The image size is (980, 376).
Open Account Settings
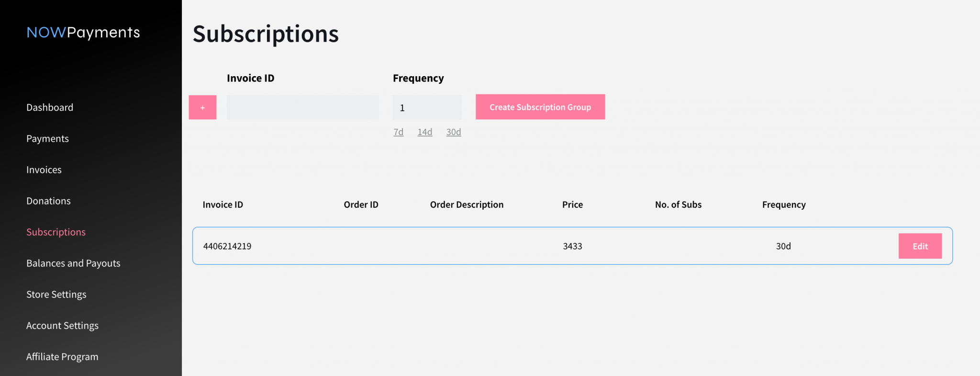tap(62, 325)
